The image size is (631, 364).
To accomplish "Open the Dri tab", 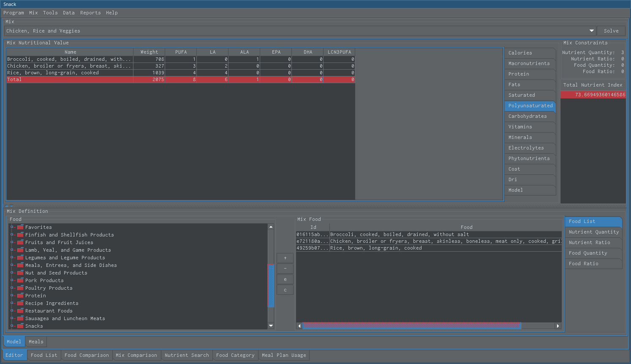I will point(530,179).
